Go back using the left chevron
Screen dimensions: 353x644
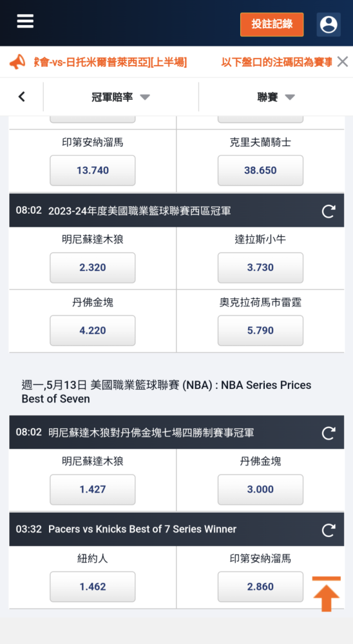pos(21,97)
